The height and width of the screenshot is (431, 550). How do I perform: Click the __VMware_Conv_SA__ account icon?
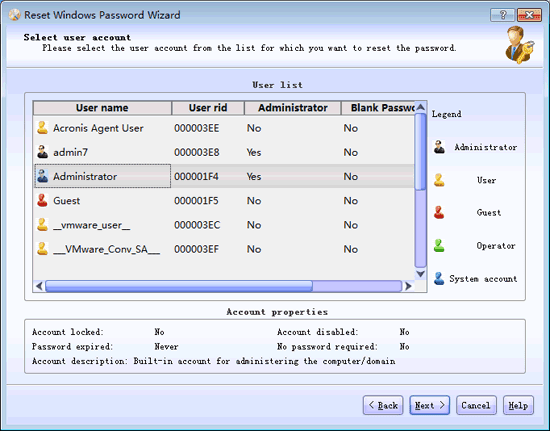(42, 249)
